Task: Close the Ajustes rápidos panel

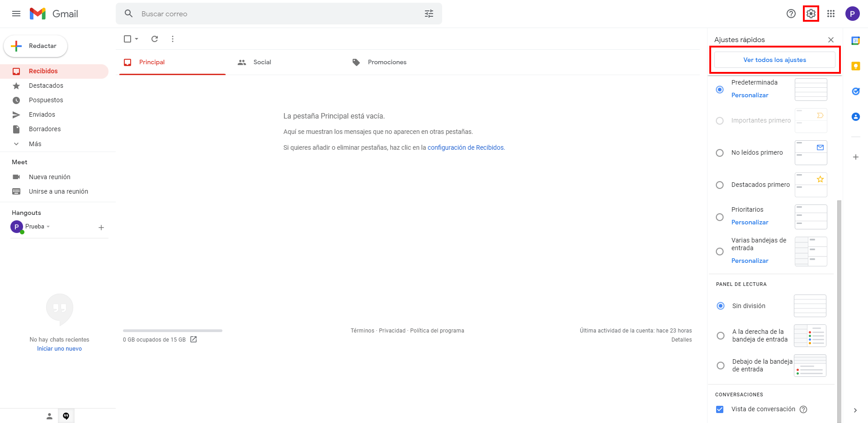Action: pos(831,40)
